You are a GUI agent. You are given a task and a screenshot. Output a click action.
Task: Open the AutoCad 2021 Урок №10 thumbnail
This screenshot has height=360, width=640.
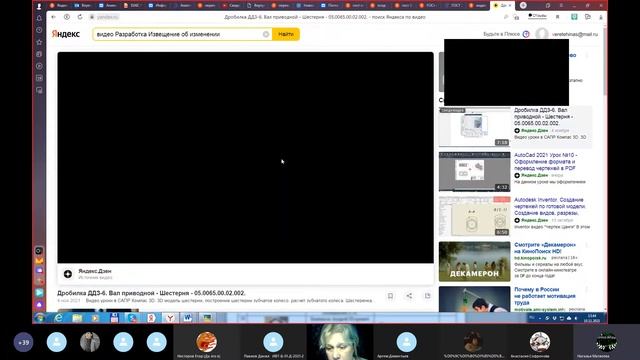tap(474, 172)
